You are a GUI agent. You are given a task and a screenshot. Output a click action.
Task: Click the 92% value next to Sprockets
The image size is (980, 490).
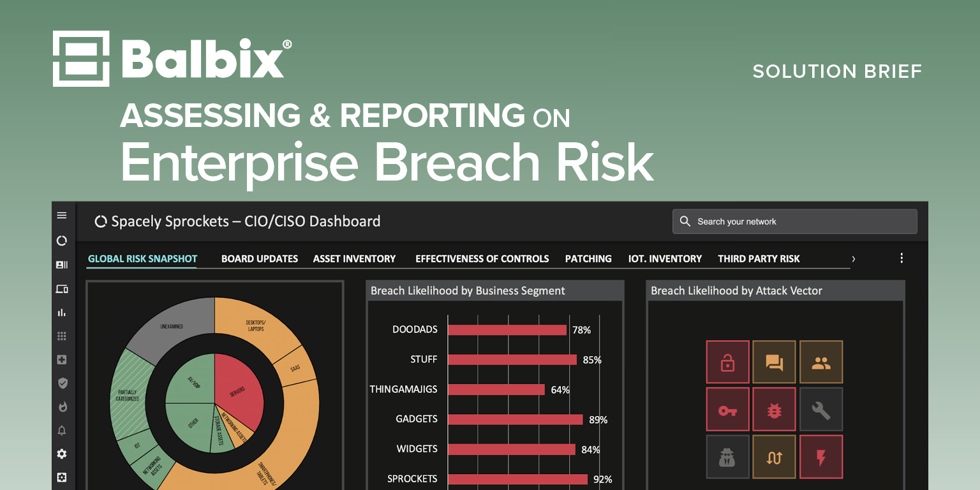tap(602, 479)
